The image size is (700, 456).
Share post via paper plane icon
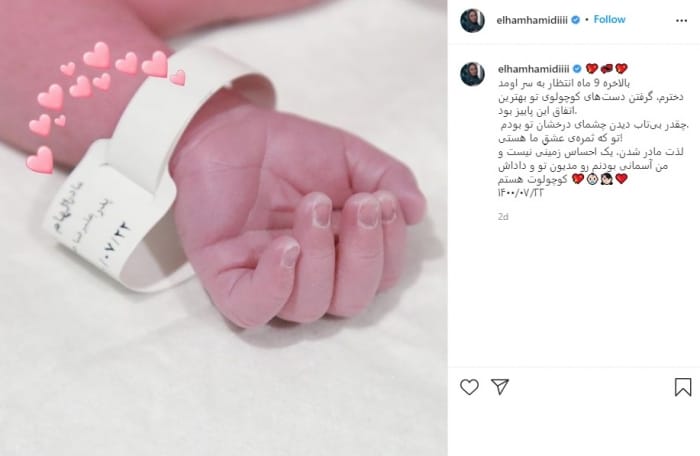pos(500,386)
